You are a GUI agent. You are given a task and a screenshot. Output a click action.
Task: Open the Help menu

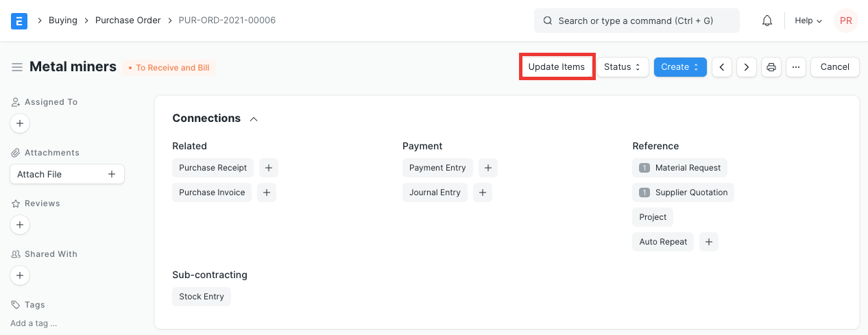[x=808, y=21]
